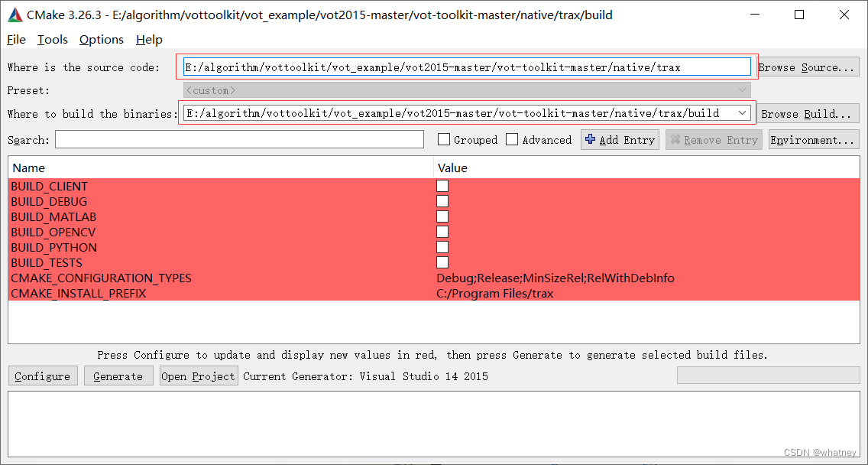Viewport: 868px width, 465px height.
Task: Click Browse Build button
Action: (808, 114)
